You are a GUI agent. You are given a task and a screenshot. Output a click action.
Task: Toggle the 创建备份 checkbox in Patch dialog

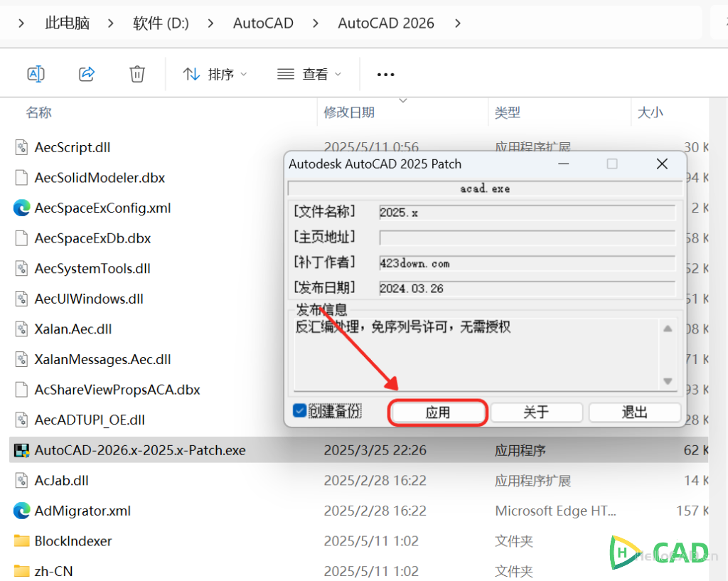pos(299,410)
